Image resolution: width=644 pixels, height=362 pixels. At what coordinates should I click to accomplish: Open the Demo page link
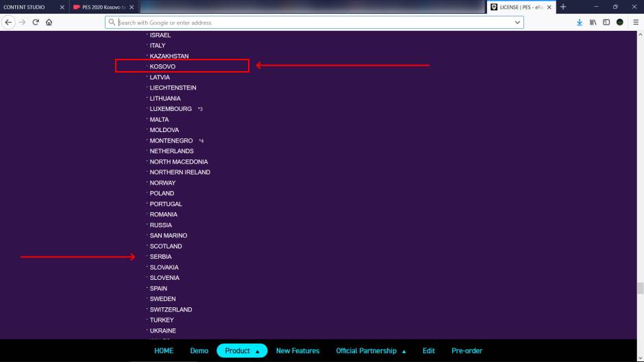pyautogui.click(x=199, y=350)
